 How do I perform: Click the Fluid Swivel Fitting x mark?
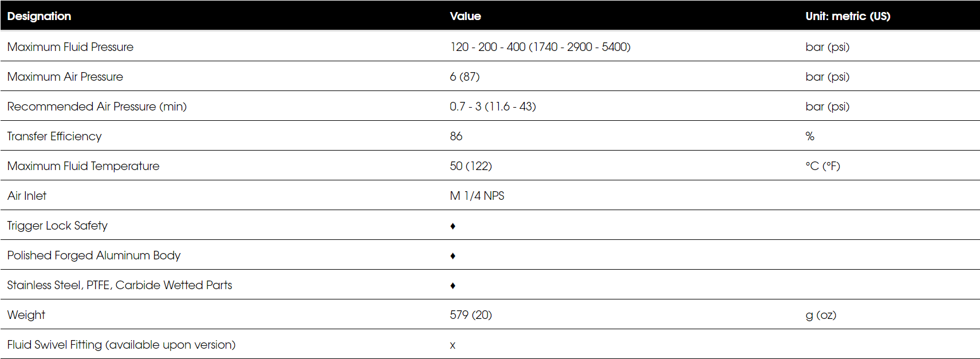(x=452, y=345)
